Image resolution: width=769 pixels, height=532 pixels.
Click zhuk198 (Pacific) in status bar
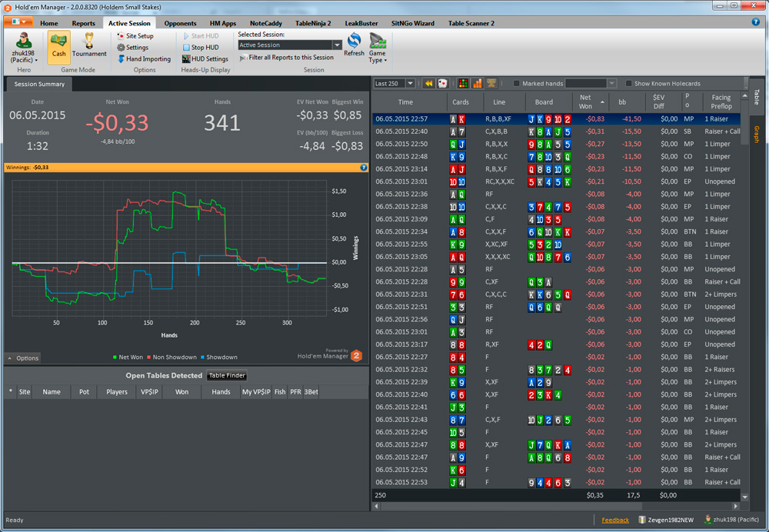(732, 520)
